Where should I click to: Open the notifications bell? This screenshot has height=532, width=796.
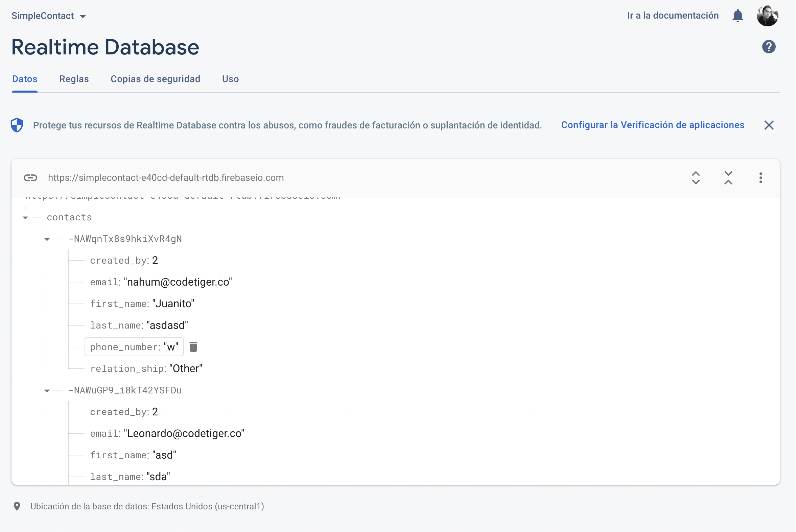click(x=737, y=15)
